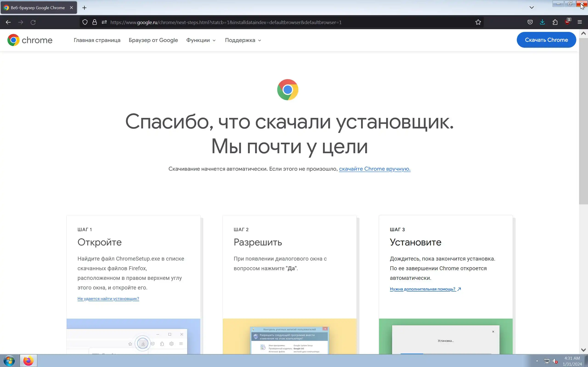Open the Save to Pocket icon
The width and height of the screenshot is (588, 367).
(x=530, y=22)
